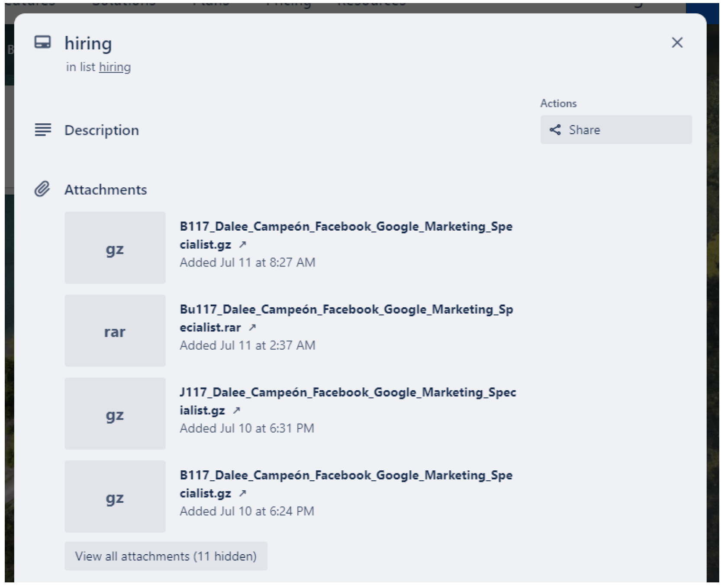Open arrow icon next to J117 ialist.gz
The height and width of the screenshot is (588, 724).
[236, 411]
